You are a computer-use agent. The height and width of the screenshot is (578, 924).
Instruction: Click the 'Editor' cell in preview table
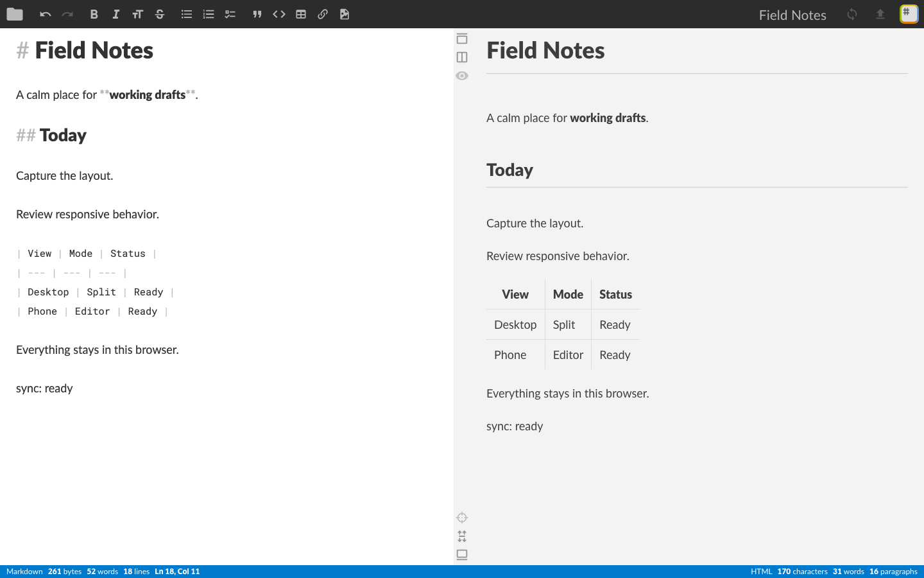(568, 355)
